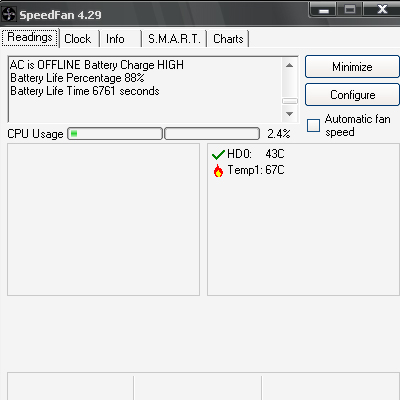Click the second CPU Usage progress bar

coord(212,134)
